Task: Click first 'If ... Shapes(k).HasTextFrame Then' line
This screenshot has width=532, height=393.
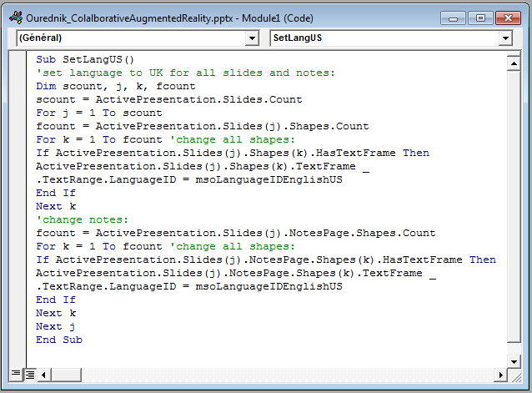Action: [x=233, y=153]
